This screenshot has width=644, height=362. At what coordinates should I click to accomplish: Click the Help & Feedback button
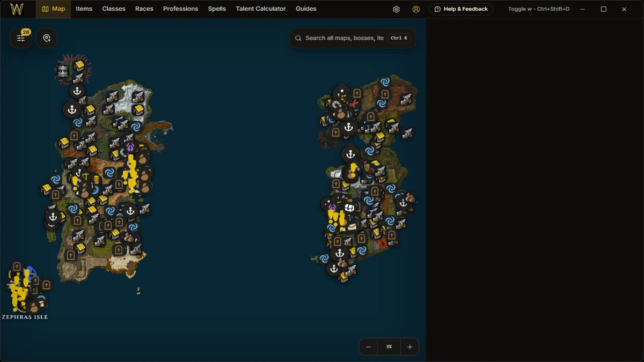(461, 9)
